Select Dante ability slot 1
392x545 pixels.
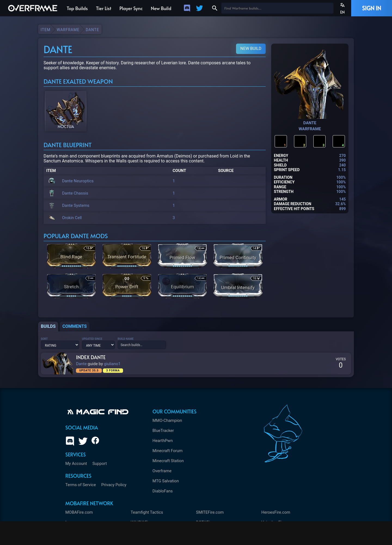(x=281, y=141)
